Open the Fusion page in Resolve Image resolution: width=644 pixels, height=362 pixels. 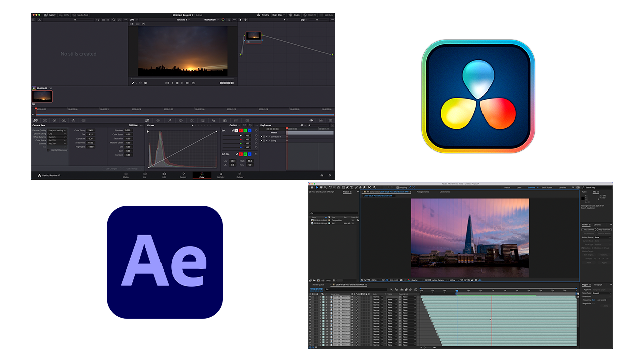point(183,176)
